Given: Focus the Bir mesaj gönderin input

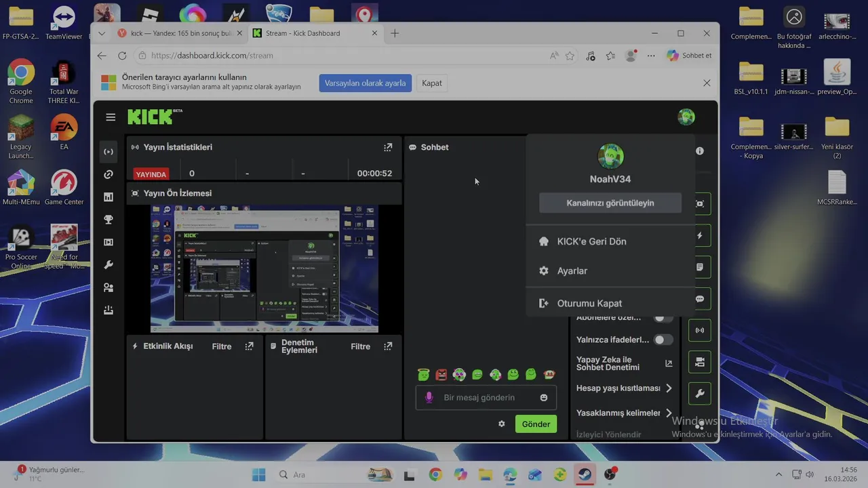Looking at the screenshot, I should 486,398.
